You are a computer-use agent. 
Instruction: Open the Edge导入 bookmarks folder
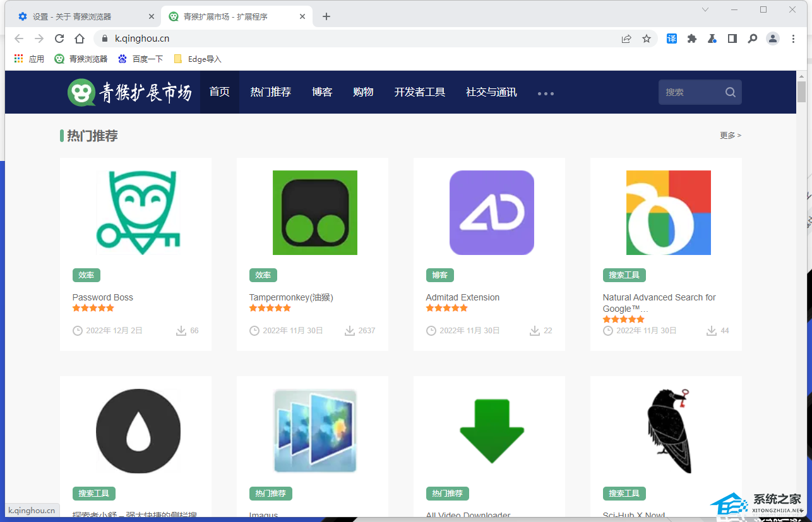198,59
